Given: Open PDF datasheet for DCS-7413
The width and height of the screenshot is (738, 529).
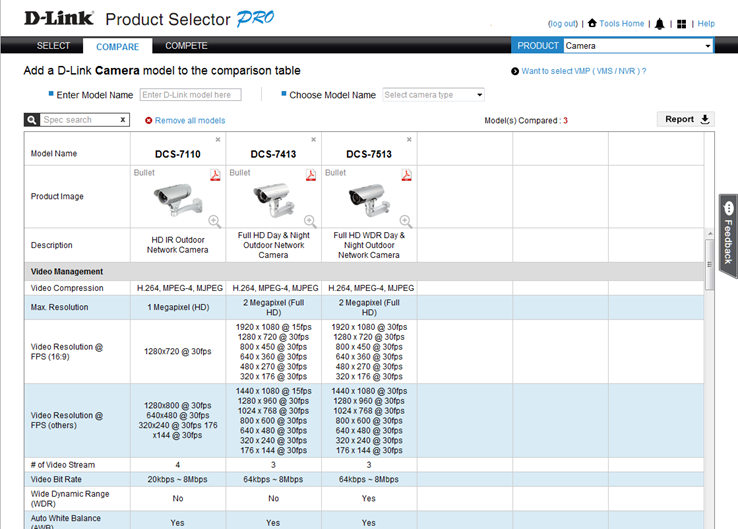Looking at the screenshot, I should [310, 175].
